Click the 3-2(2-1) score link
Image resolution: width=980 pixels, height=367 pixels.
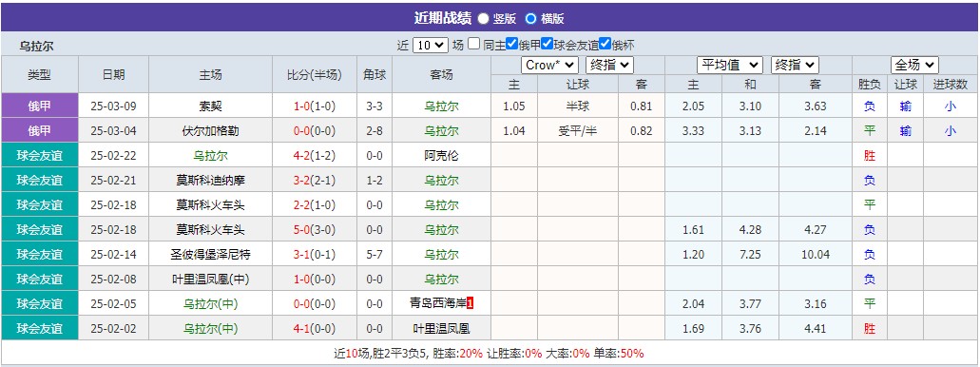pyautogui.click(x=315, y=180)
